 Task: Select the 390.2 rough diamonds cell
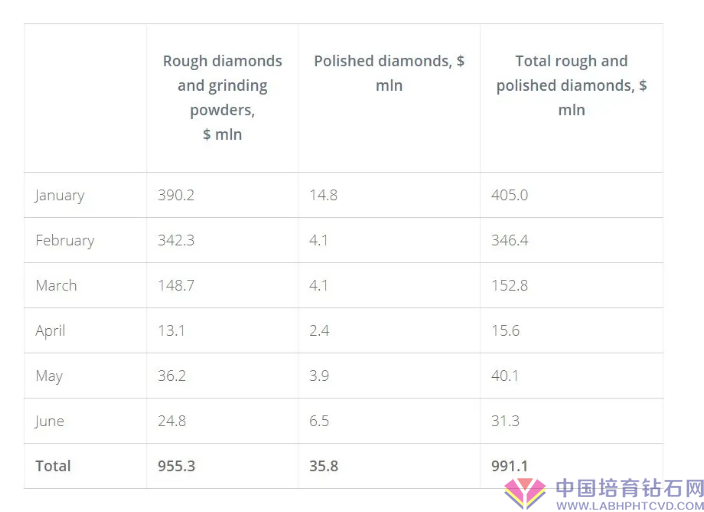click(x=176, y=195)
